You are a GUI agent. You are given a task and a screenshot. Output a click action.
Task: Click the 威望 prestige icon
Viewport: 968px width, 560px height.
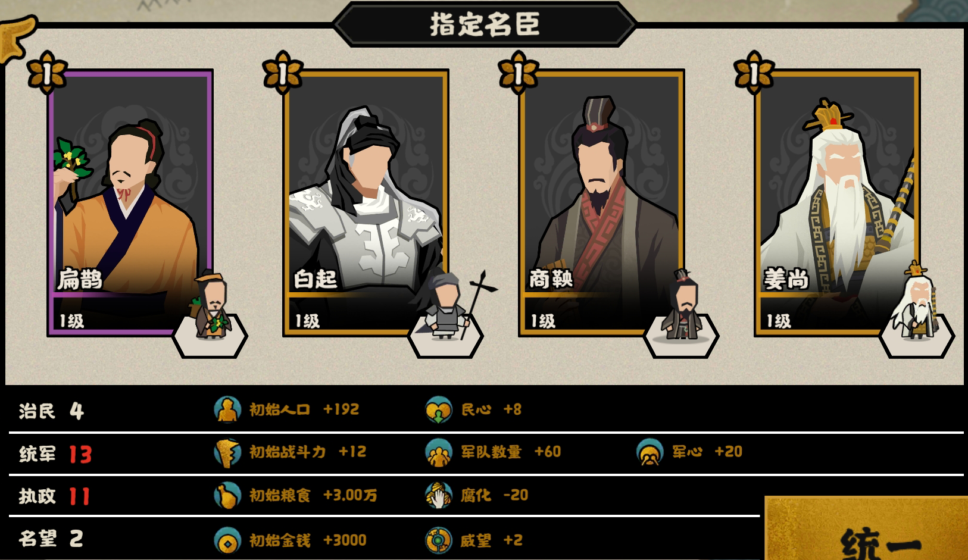439,540
